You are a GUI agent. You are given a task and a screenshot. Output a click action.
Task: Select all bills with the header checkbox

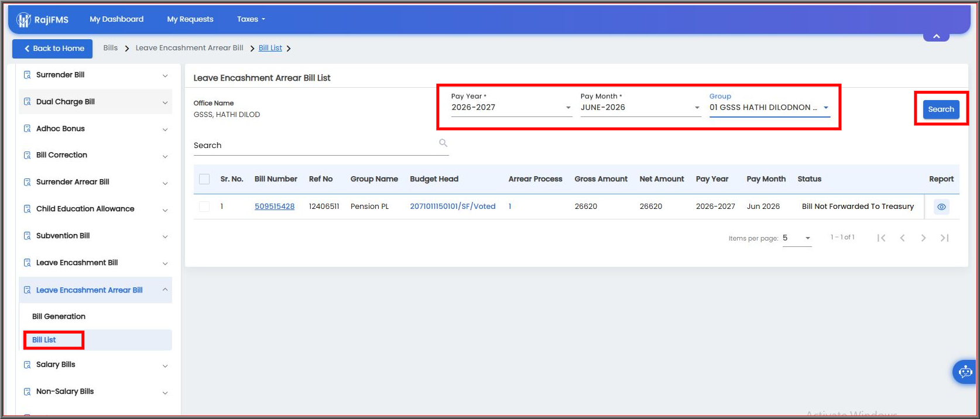(204, 179)
